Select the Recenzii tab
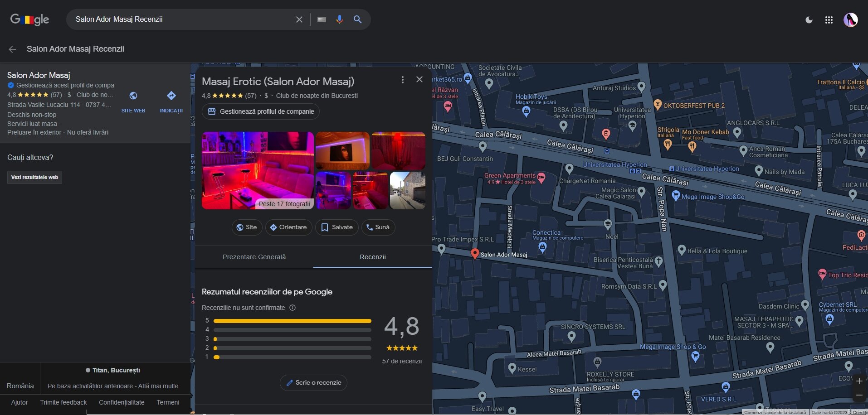This screenshot has height=415, width=868. pos(372,257)
